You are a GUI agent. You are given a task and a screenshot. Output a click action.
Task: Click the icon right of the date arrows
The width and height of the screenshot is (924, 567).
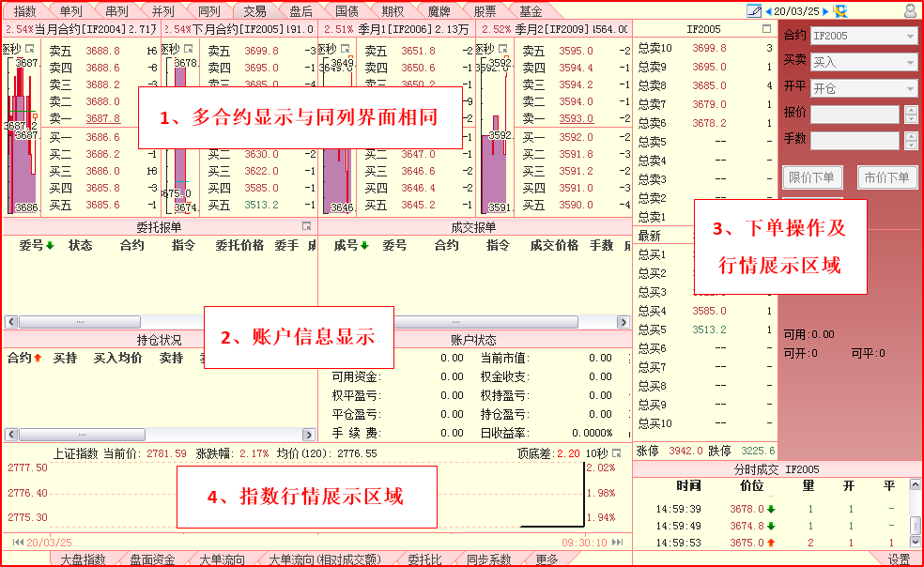pos(839,11)
